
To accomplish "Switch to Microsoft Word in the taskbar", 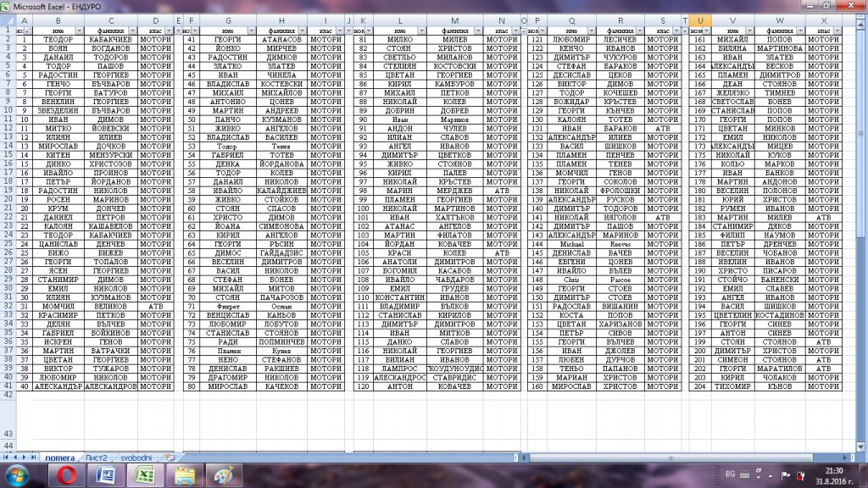I will (x=105, y=474).
